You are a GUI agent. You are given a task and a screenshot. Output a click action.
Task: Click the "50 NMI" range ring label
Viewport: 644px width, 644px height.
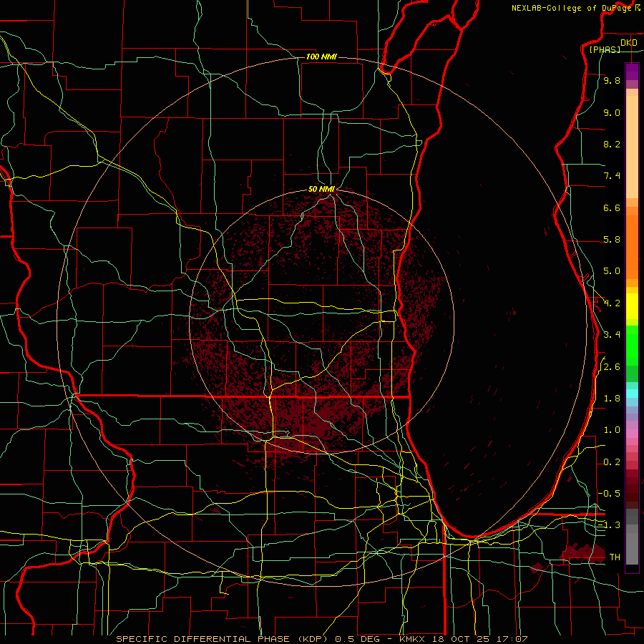tap(321, 189)
